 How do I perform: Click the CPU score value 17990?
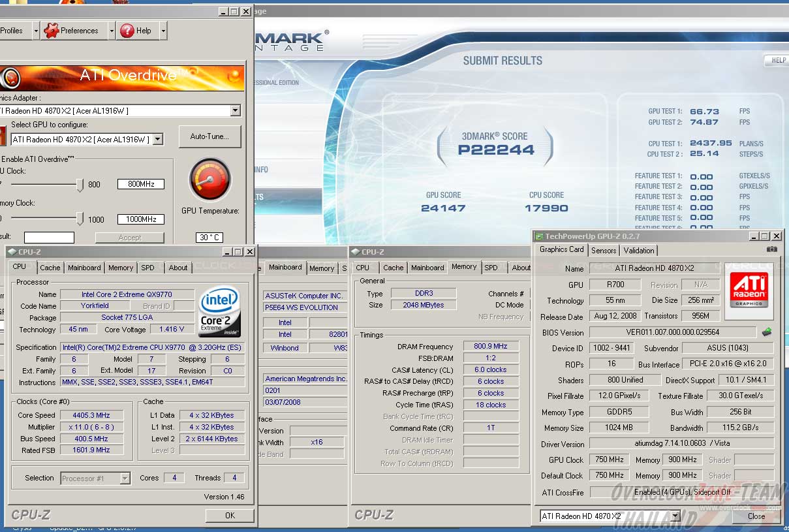[x=546, y=208]
